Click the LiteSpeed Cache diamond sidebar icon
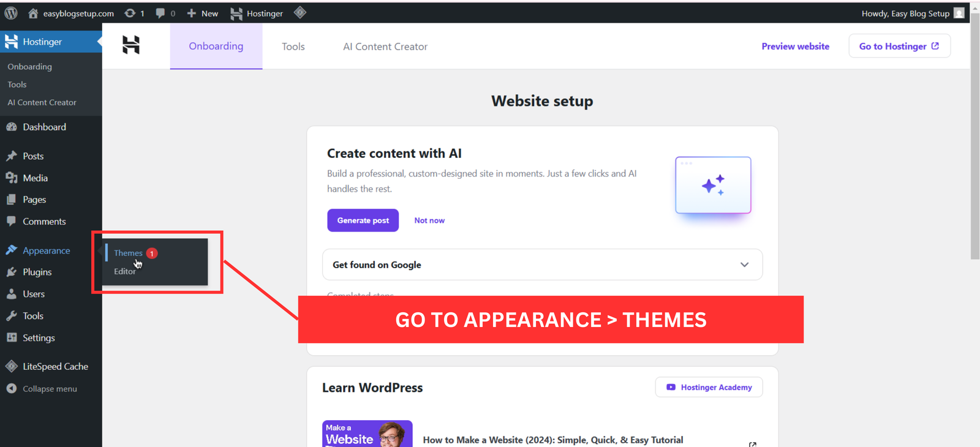The height and width of the screenshot is (447, 980). click(x=11, y=366)
